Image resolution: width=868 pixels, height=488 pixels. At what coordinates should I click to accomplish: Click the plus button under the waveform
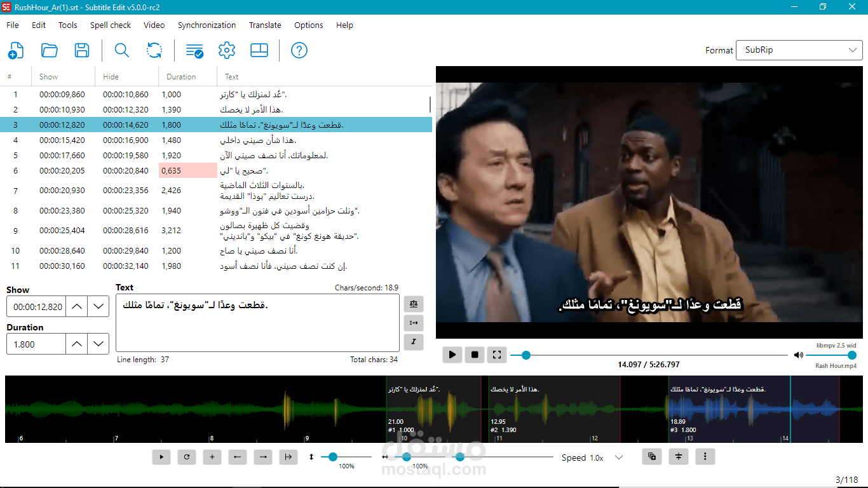212,456
